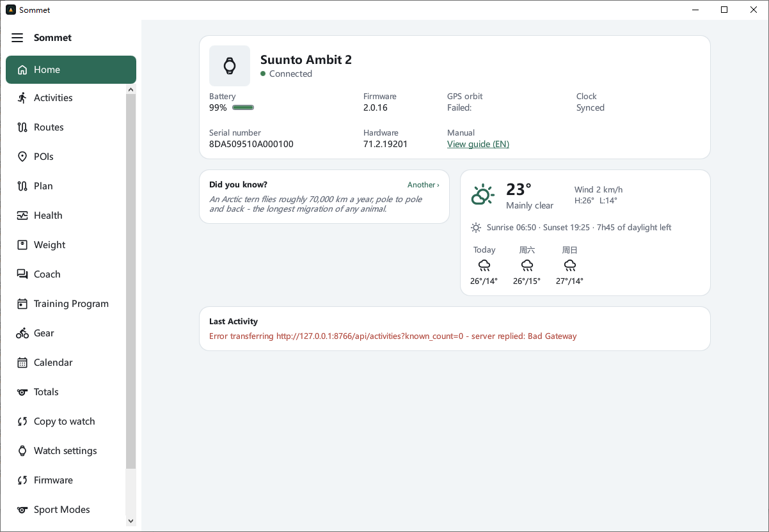Click the sunrise sun icon

(476, 228)
